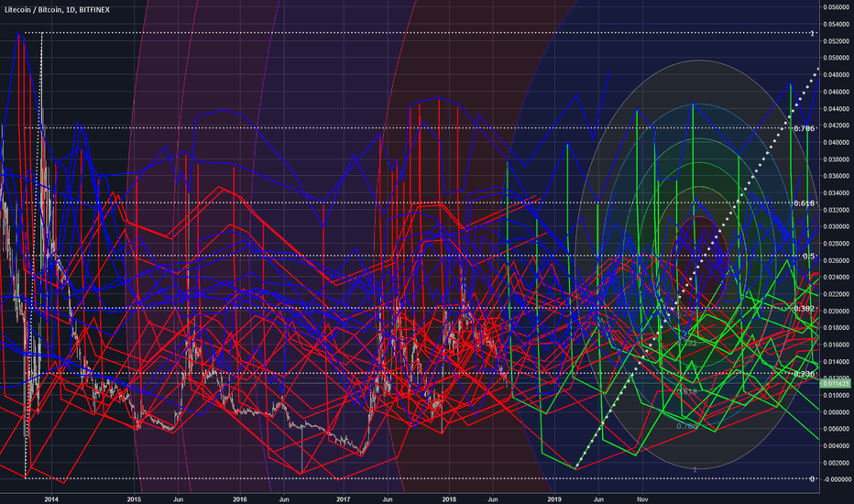Click the Fibonacci retracement 0.236 level label
The image size is (854, 504).
pyautogui.click(x=804, y=374)
